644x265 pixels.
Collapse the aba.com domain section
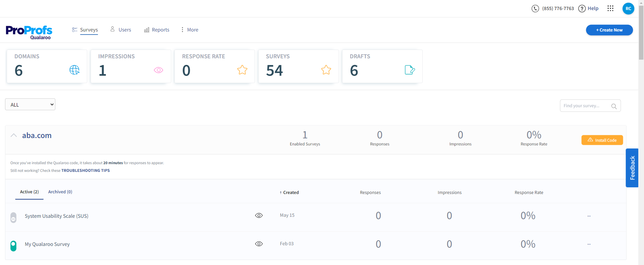pyautogui.click(x=14, y=135)
